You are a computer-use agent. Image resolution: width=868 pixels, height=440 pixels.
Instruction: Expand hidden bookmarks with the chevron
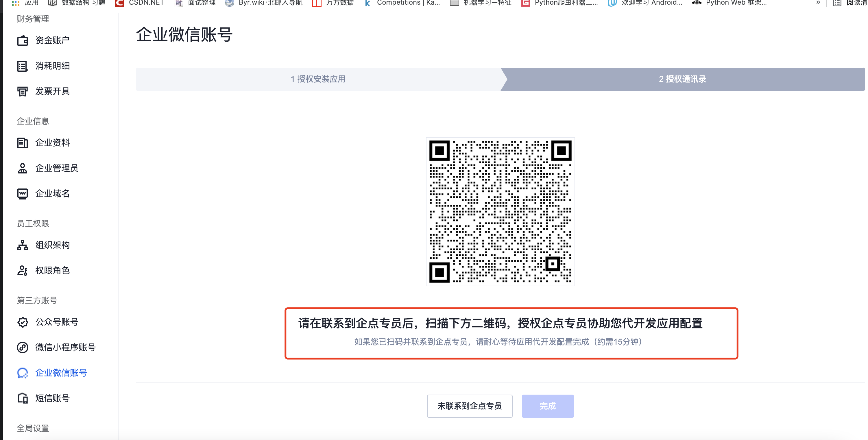click(x=818, y=3)
